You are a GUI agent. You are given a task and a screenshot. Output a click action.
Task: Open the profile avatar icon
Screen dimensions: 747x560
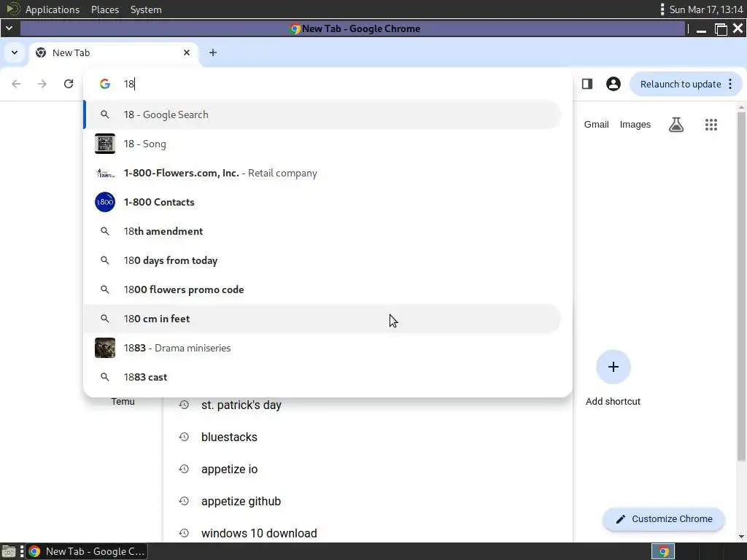(613, 85)
